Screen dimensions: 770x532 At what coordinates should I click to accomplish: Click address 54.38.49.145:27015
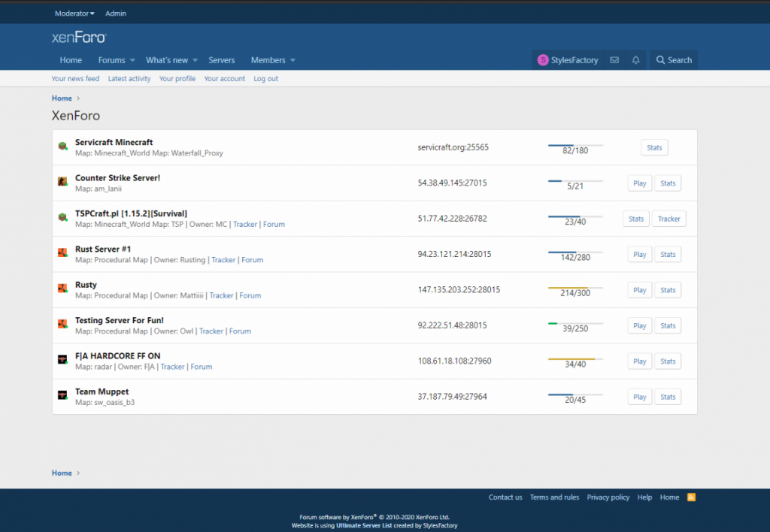point(452,183)
